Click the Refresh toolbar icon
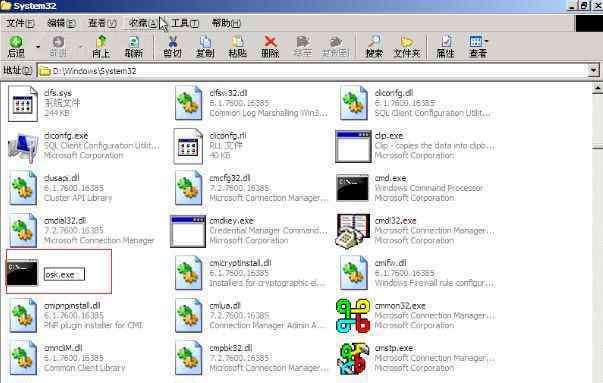 [x=133, y=42]
